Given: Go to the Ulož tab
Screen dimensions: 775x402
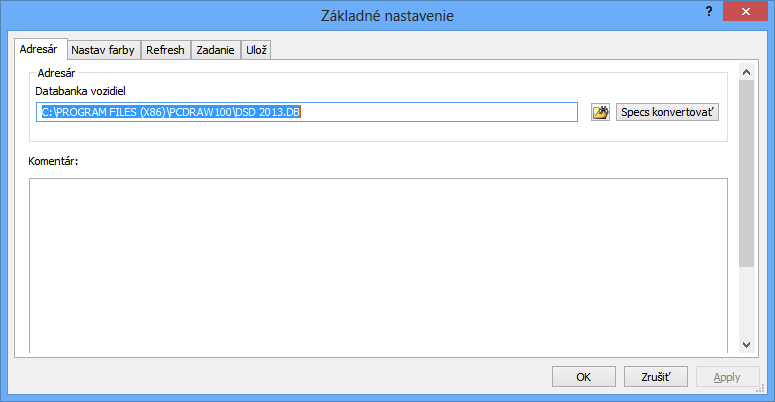Looking at the screenshot, I should pyautogui.click(x=256, y=50).
